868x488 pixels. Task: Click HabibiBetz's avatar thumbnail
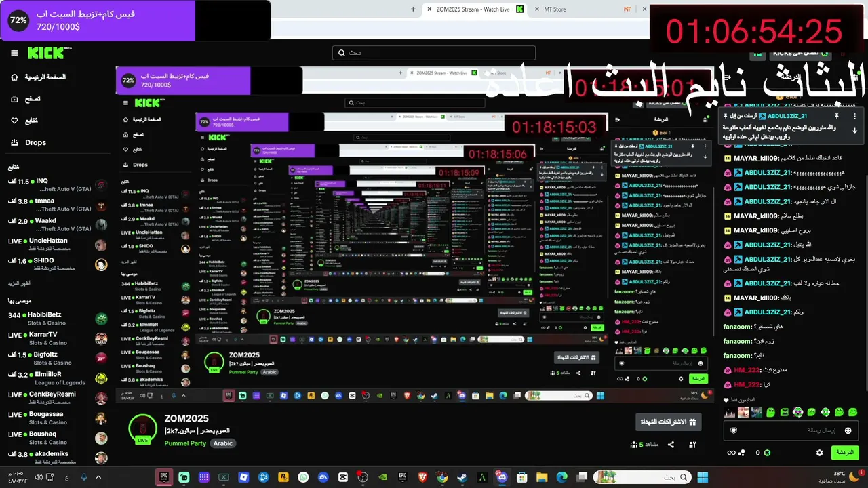[101, 319]
